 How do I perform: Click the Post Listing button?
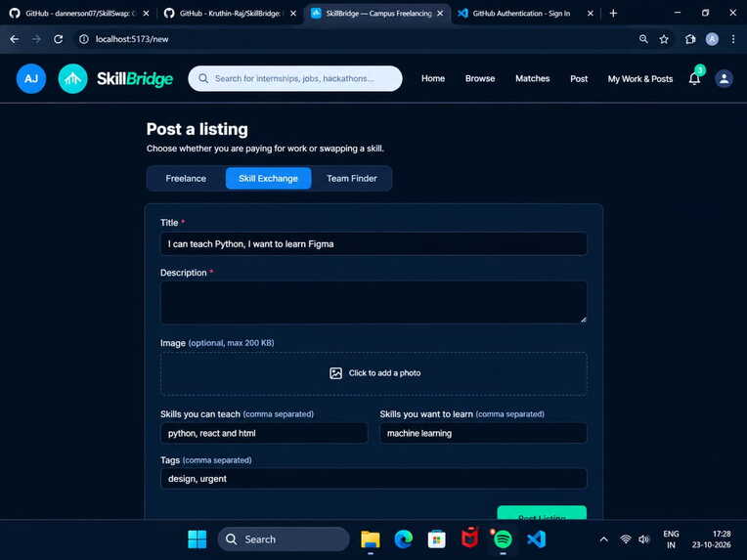click(542, 513)
